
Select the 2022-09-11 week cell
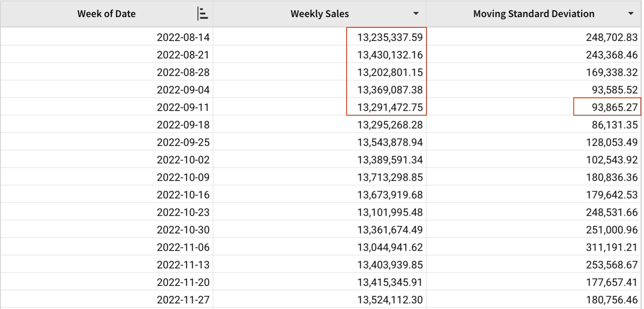click(x=183, y=107)
